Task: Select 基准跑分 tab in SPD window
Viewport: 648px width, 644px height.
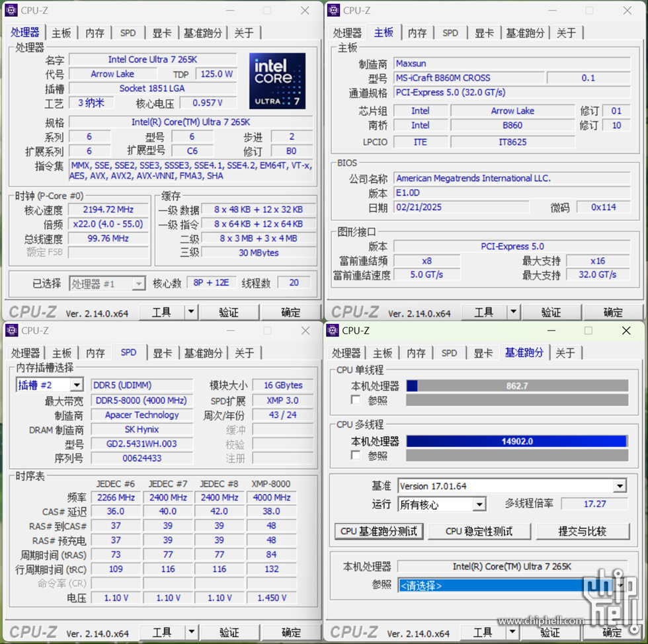Action: [x=204, y=354]
